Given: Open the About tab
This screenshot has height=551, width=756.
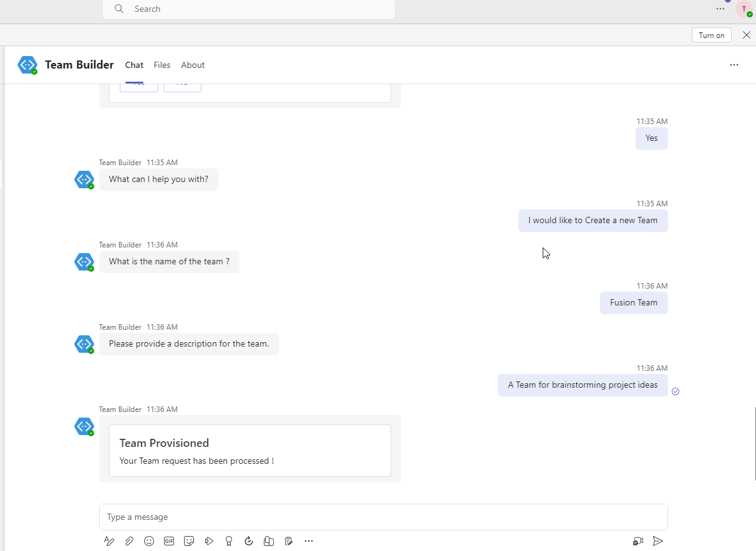Looking at the screenshot, I should 193,65.
